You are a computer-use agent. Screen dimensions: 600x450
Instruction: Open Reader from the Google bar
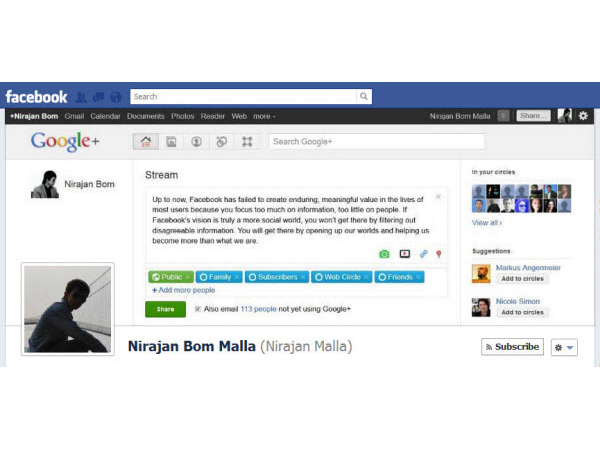213,116
